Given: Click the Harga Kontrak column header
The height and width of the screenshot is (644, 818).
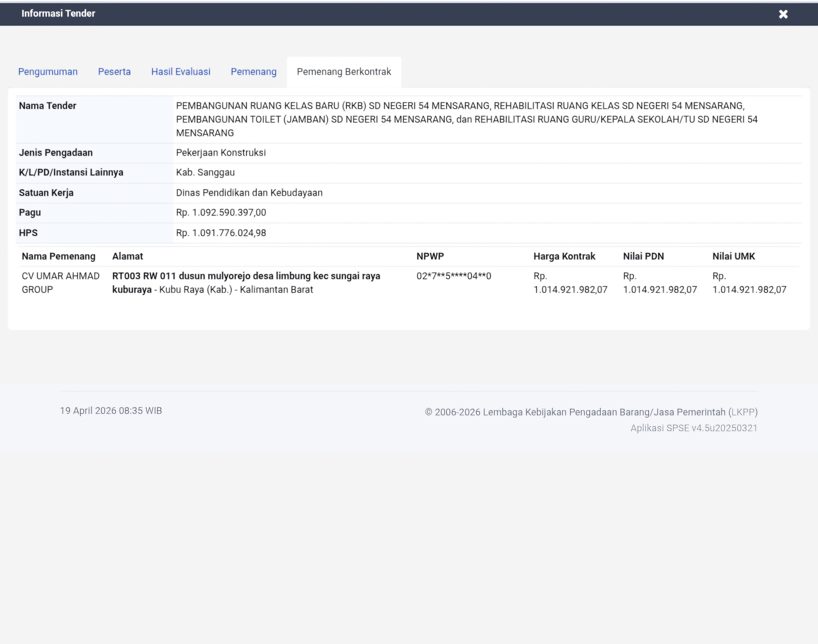Looking at the screenshot, I should point(564,256).
